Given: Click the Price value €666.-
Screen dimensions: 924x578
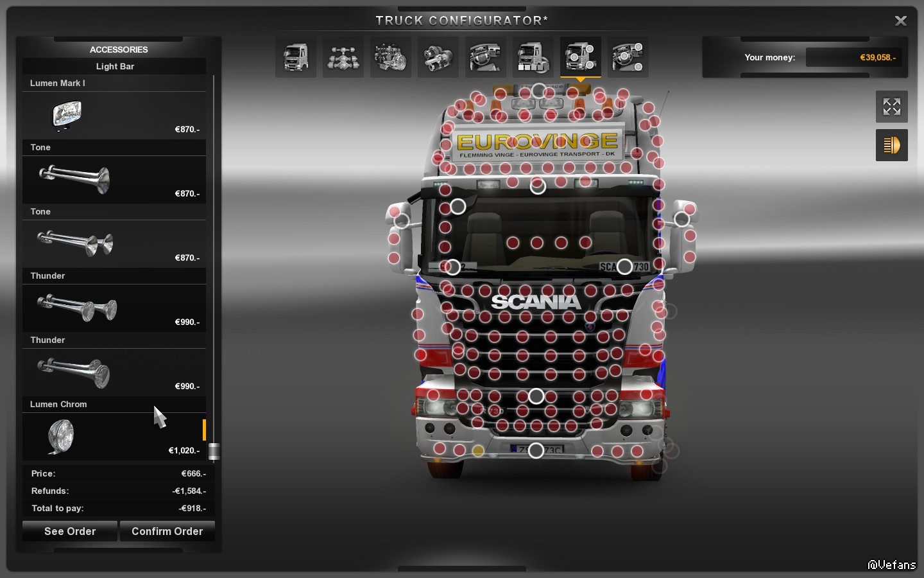Looking at the screenshot, I should (x=193, y=473).
